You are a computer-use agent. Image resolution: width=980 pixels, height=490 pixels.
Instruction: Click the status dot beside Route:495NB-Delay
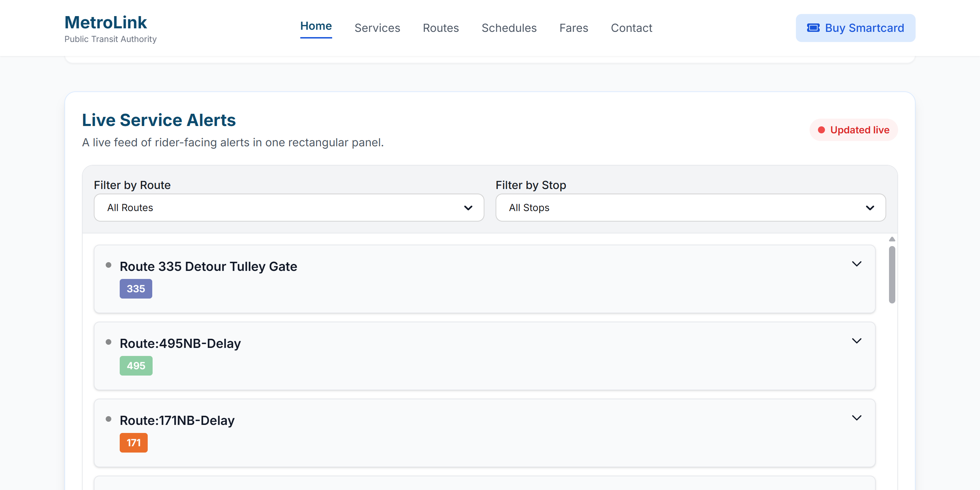point(108,342)
